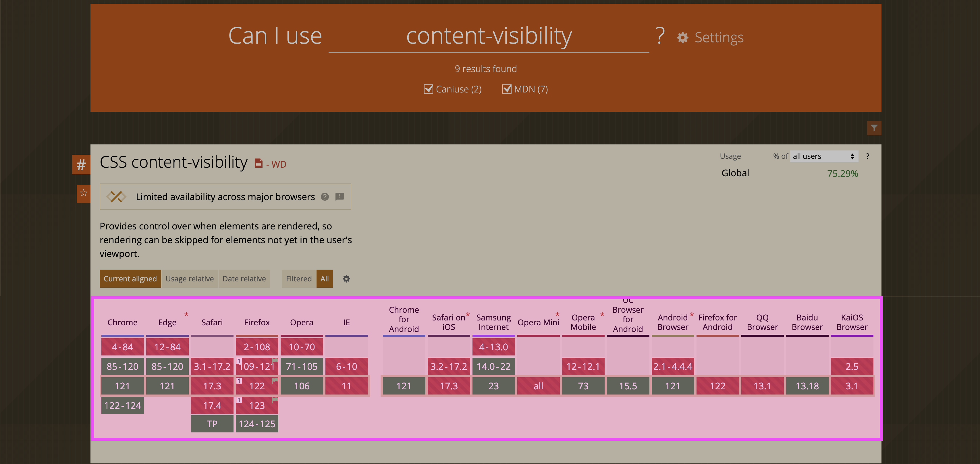The height and width of the screenshot is (464, 980).
Task: Click the usage question mark help link
Action: (x=867, y=156)
